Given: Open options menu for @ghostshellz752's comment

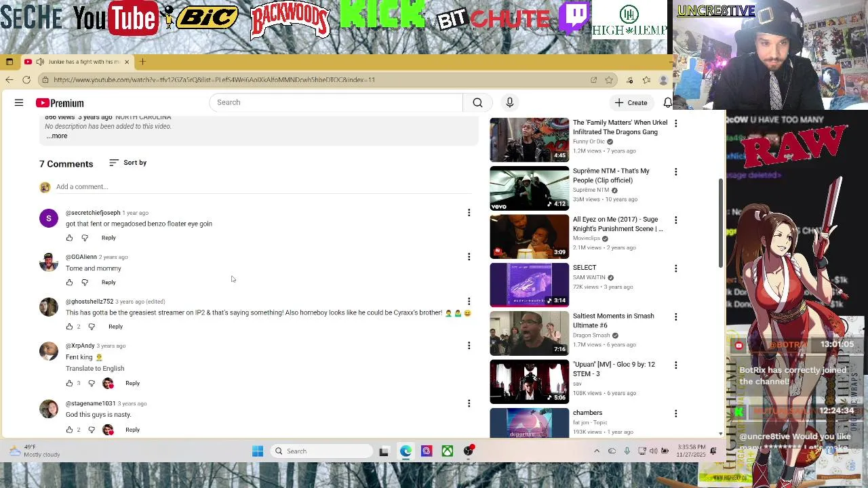Looking at the screenshot, I should 469,301.
